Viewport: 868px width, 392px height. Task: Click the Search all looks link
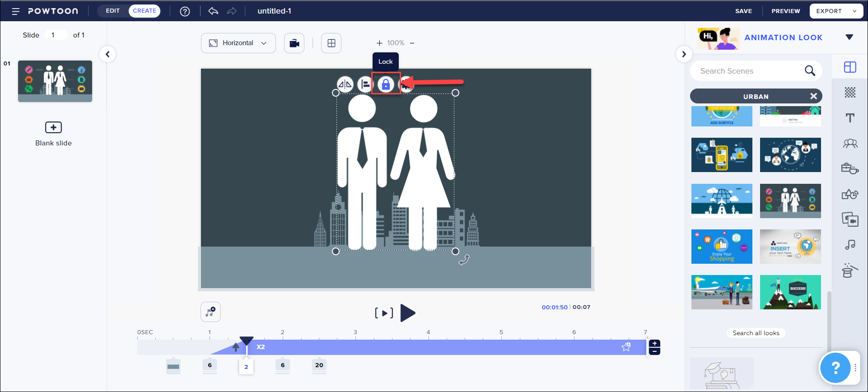[x=756, y=333]
